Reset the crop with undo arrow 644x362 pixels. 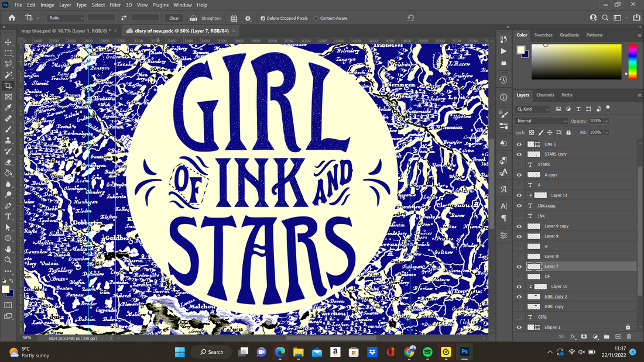pos(410,18)
